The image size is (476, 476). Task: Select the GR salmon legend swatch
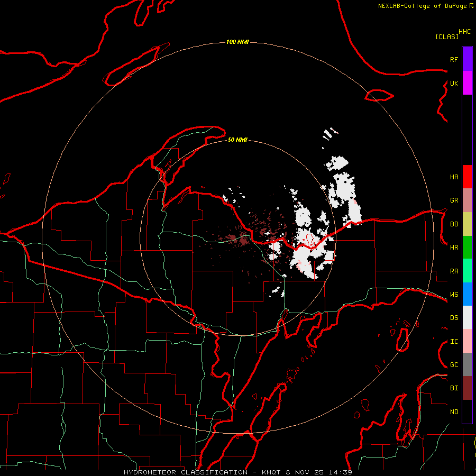click(467, 200)
